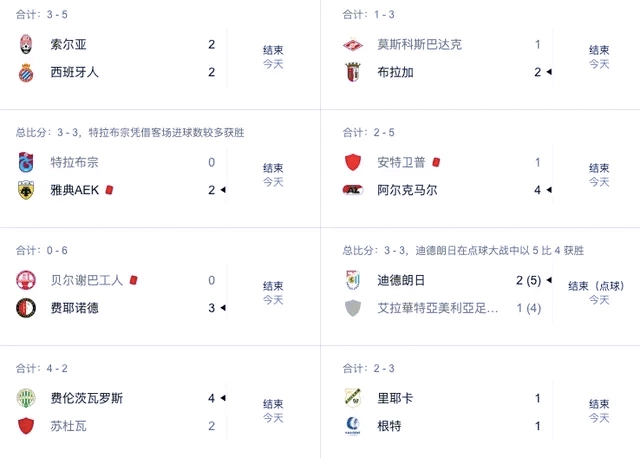Select the 根特 team logo
Image resolution: width=640 pixels, height=458 pixels.
[353, 426]
